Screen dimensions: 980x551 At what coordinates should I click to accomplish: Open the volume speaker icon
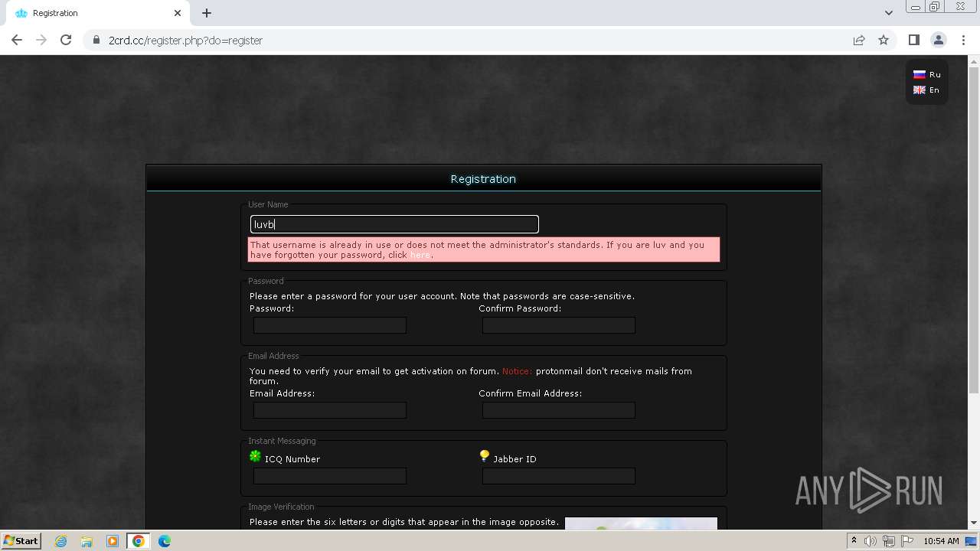pos(871,541)
